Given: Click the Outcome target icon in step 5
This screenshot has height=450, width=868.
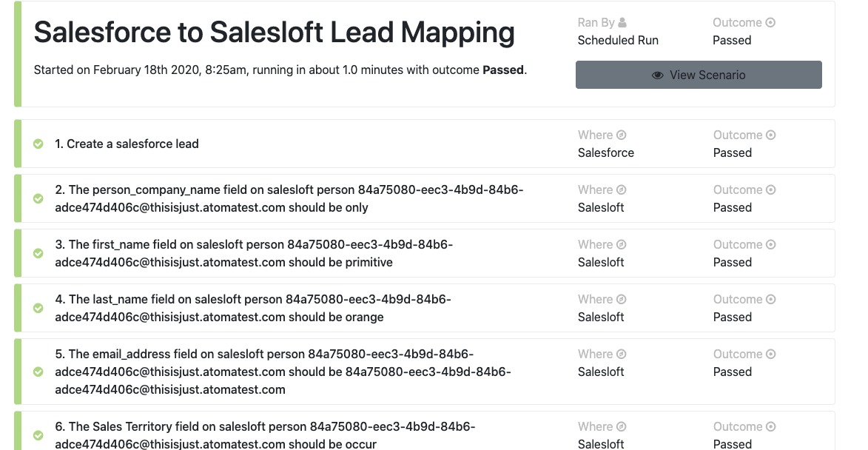Looking at the screenshot, I should click(770, 355).
